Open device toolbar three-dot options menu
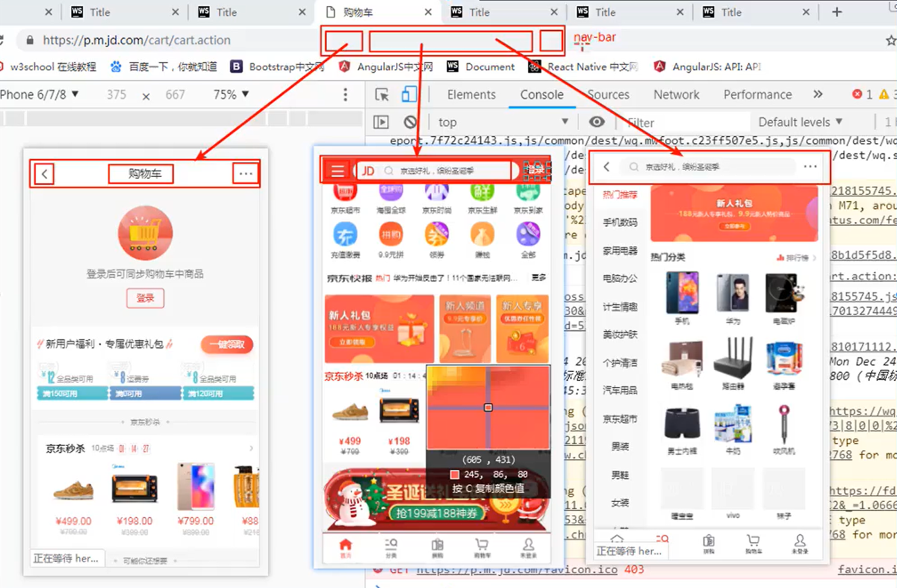 tap(345, 94)
